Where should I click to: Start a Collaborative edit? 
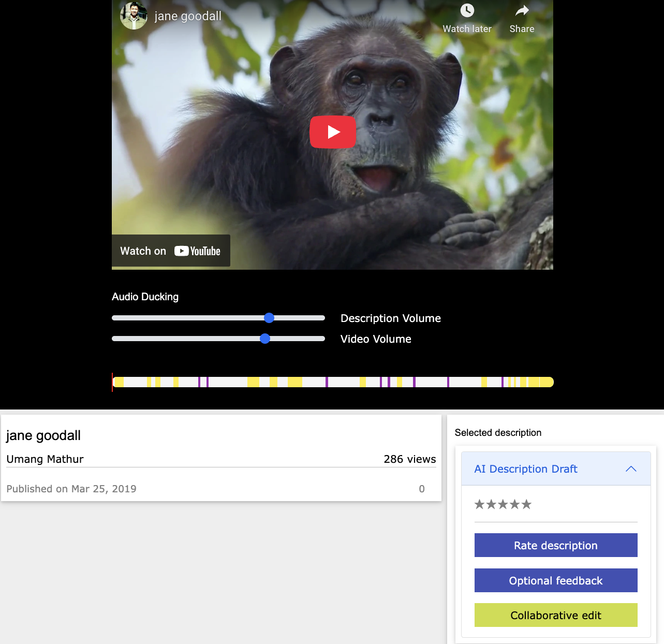pos(556,615)
